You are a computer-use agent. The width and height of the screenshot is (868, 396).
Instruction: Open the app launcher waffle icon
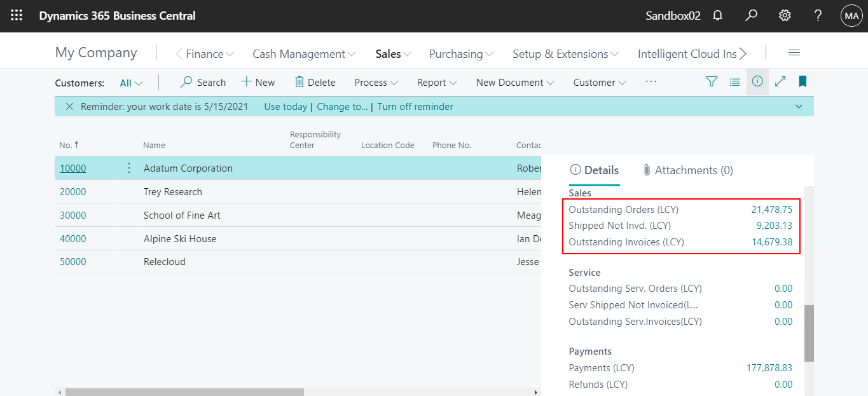coord(16,16)
